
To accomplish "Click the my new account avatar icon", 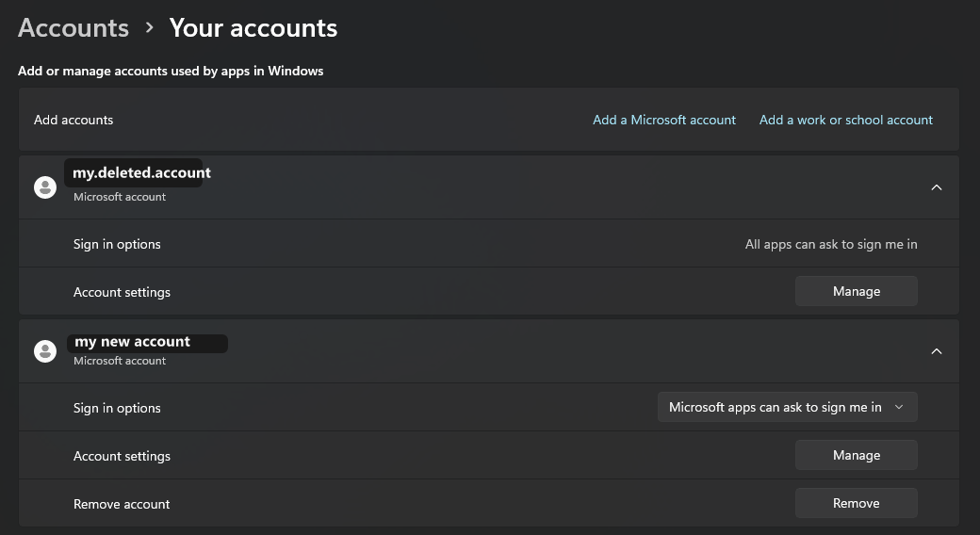I will tap(45, 351).
